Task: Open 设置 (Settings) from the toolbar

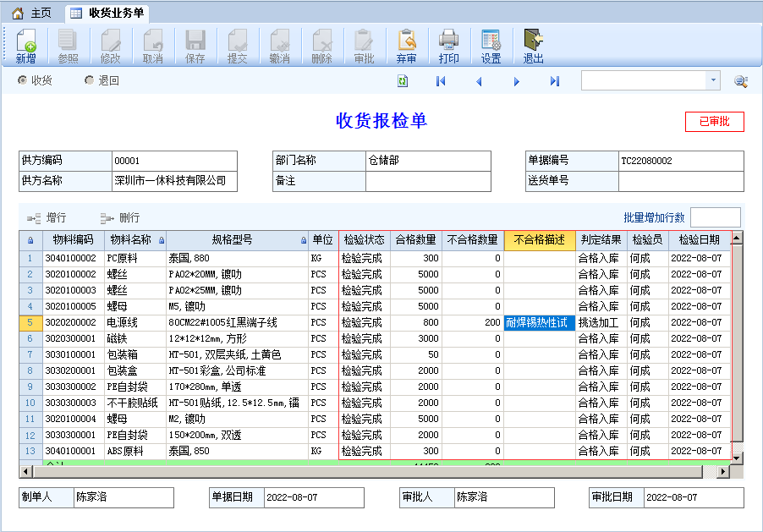Action: (491, 47)
